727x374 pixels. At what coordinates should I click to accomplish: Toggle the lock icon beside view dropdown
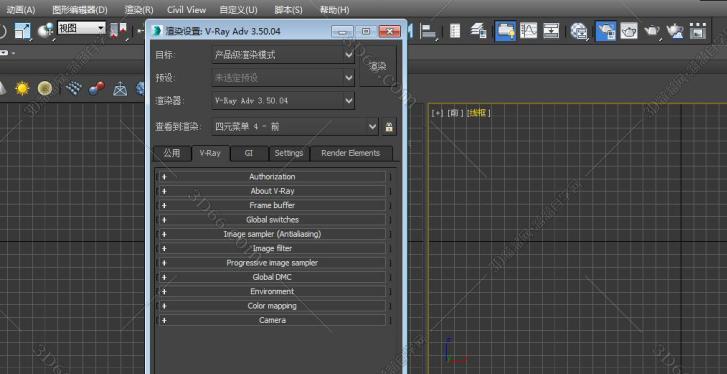point(389,127)
